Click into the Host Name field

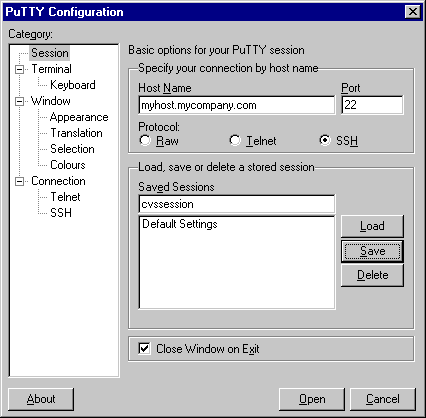click(x=237, y=105)
